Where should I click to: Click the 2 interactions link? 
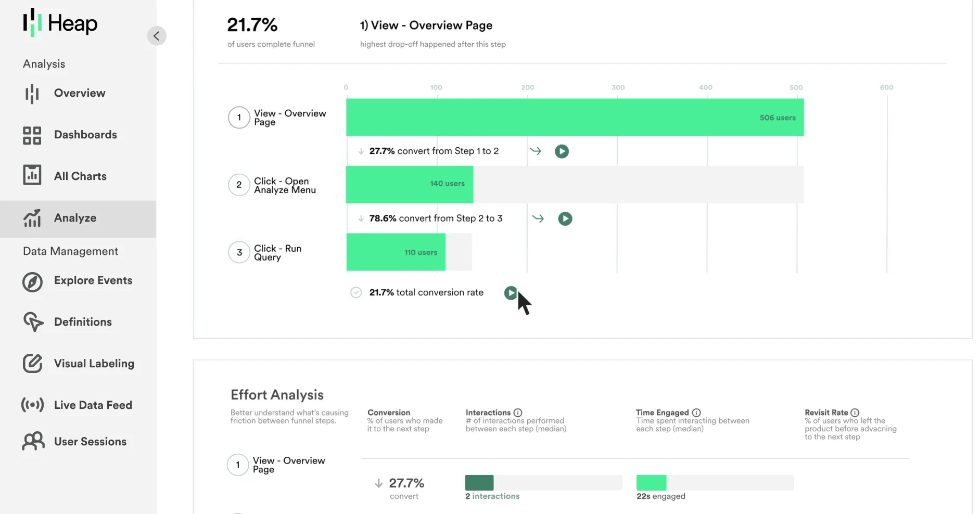point(492,496)
